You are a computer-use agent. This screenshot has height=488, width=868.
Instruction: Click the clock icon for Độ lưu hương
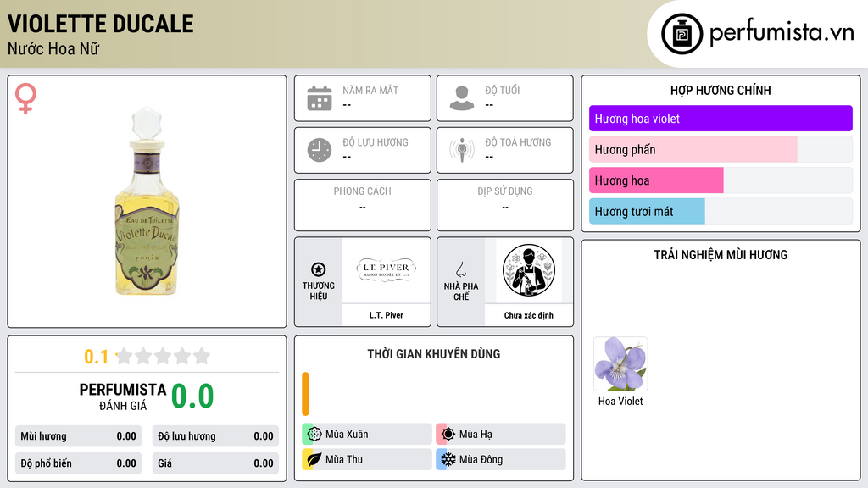coord(320,150)
